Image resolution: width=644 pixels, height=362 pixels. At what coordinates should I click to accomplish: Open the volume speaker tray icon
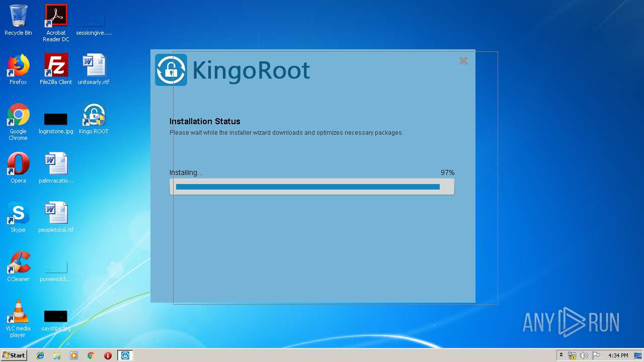click(x=584, y=355)
